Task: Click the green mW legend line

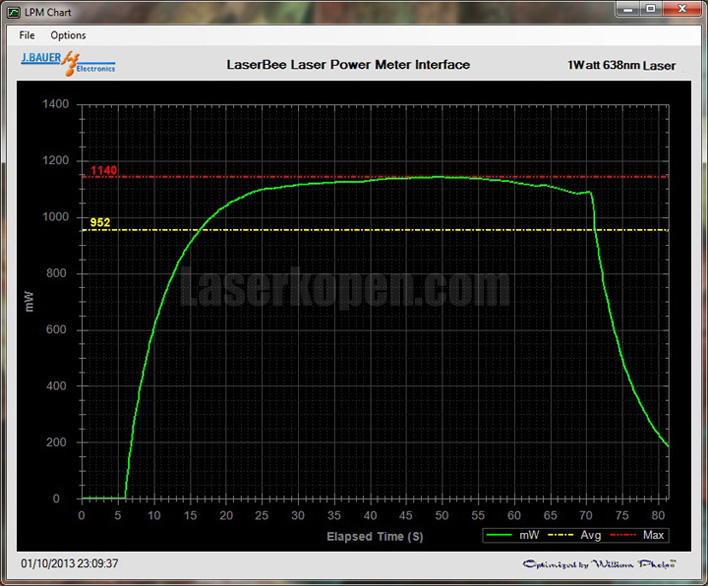Action: point(500,536)
